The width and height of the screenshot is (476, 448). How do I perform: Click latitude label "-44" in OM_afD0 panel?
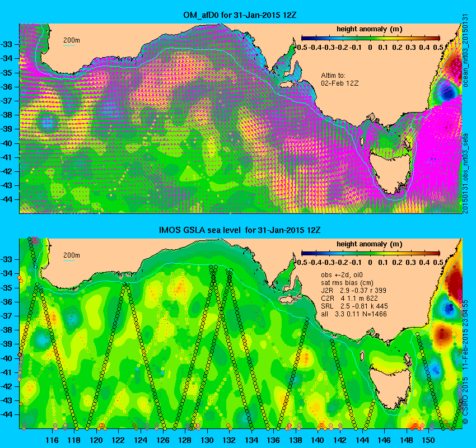pyautogui.click(x=6, y=199)
